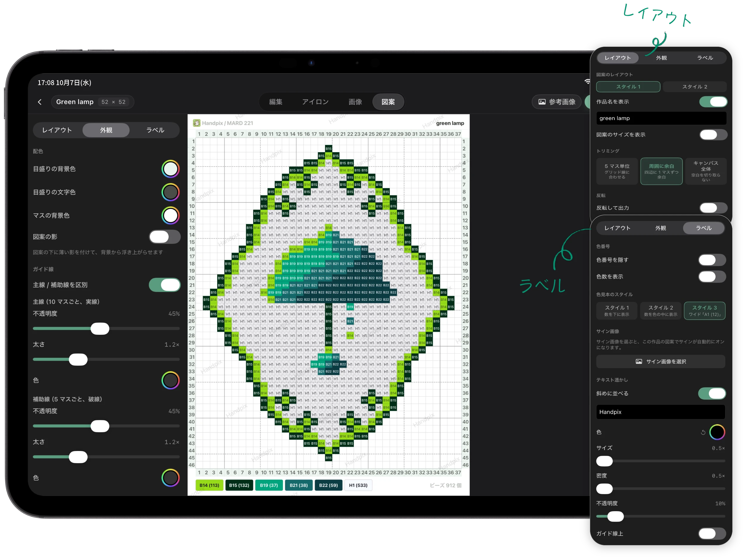
Task: Open the 補助線 色 color swatch
Action: pyautogui.click(x=170, y=478)
